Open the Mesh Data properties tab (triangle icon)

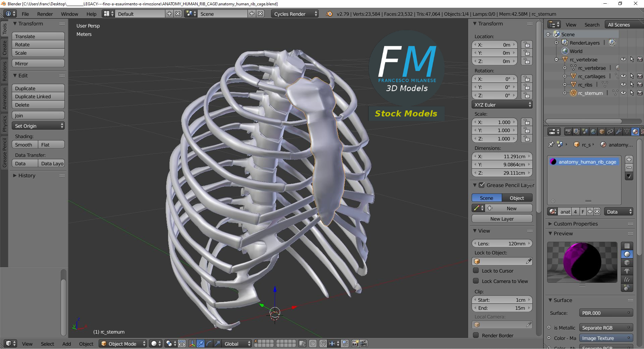(627, 131)
